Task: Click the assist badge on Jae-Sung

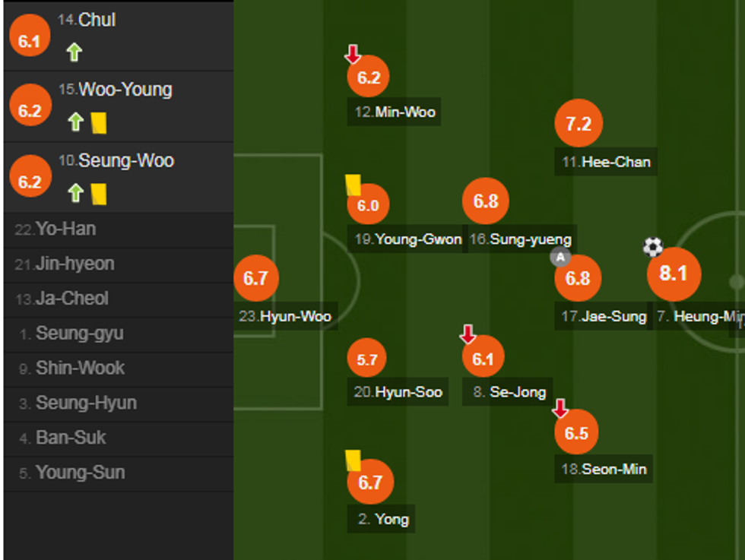Action: pos(560,257)
